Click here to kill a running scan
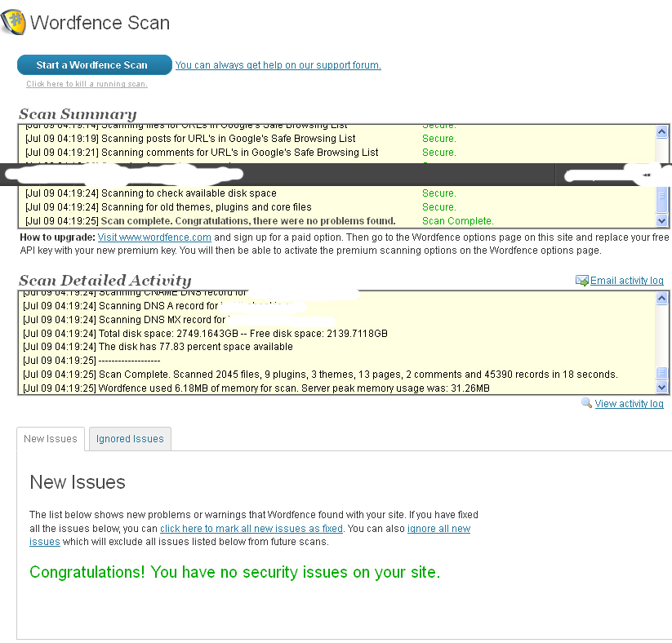672x643 pixels. coord(86,83)
